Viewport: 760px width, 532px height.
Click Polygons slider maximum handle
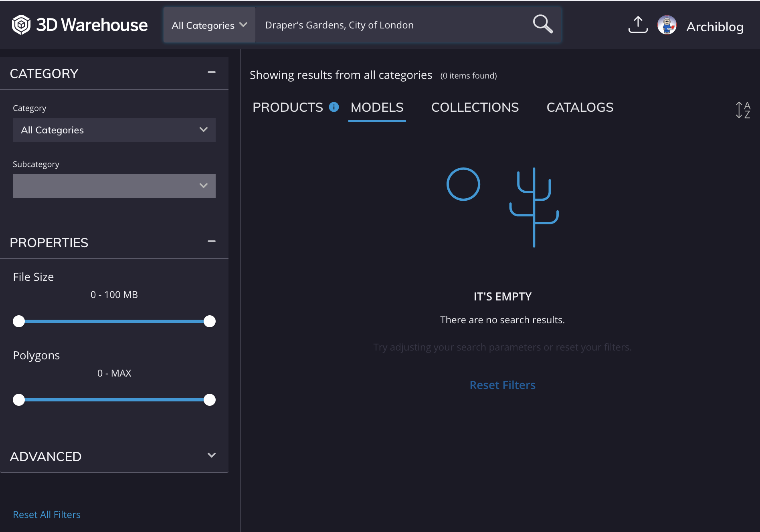coord(210,400)
